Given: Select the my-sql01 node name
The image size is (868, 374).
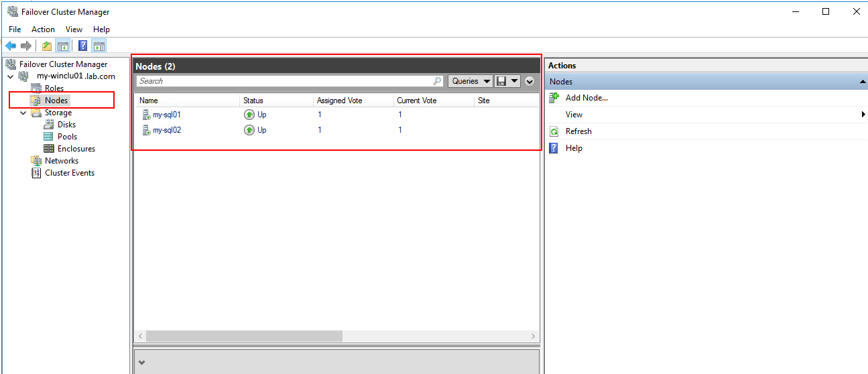Looking at the screenshot, I should (167, 115).
